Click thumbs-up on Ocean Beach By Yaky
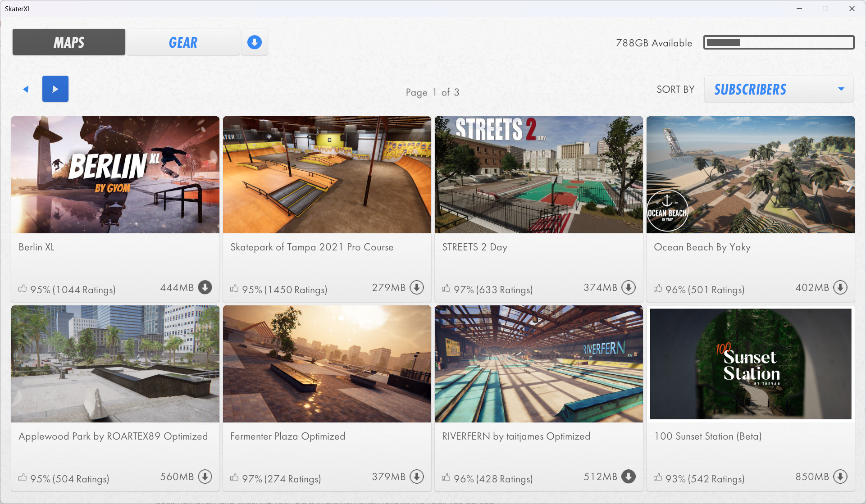The height and width of the screenshot is (504, 866). [x=658, y=288]
